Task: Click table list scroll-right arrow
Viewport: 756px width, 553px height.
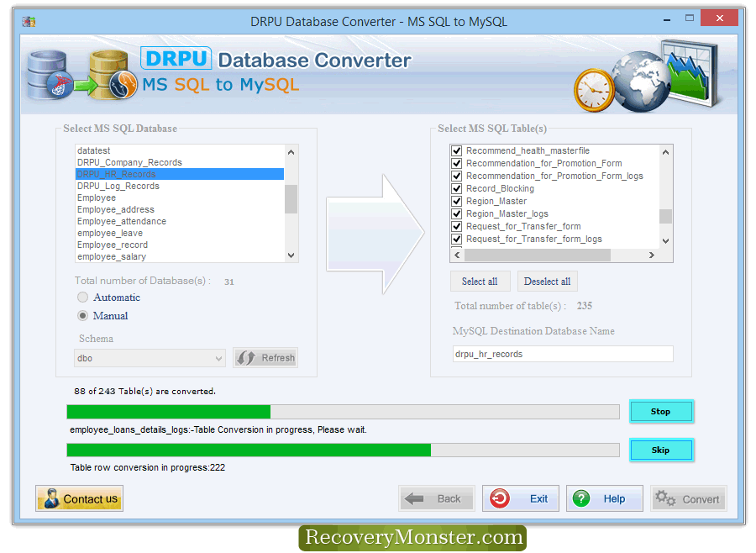Action: point(652,255)
